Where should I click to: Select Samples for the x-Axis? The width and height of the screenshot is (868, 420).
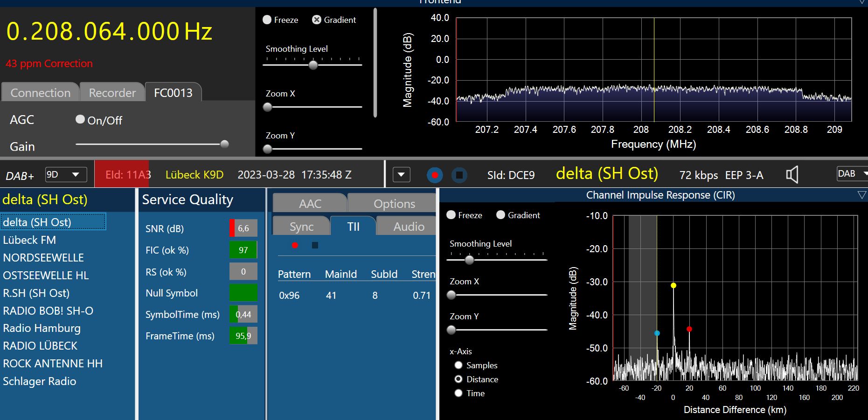pyautogui.click(x=458, y=365)
